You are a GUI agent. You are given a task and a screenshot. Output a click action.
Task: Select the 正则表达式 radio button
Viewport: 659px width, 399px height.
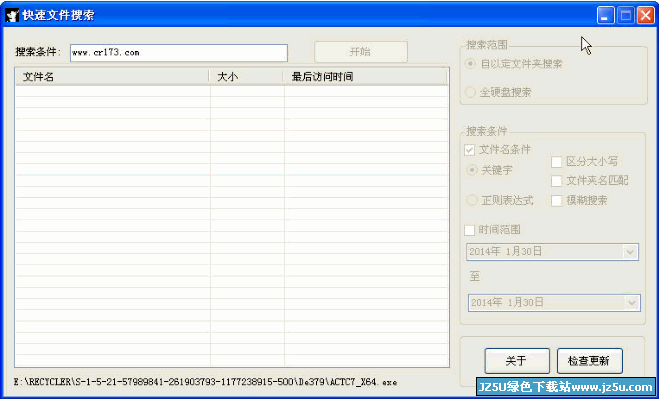tap(472, 200)
